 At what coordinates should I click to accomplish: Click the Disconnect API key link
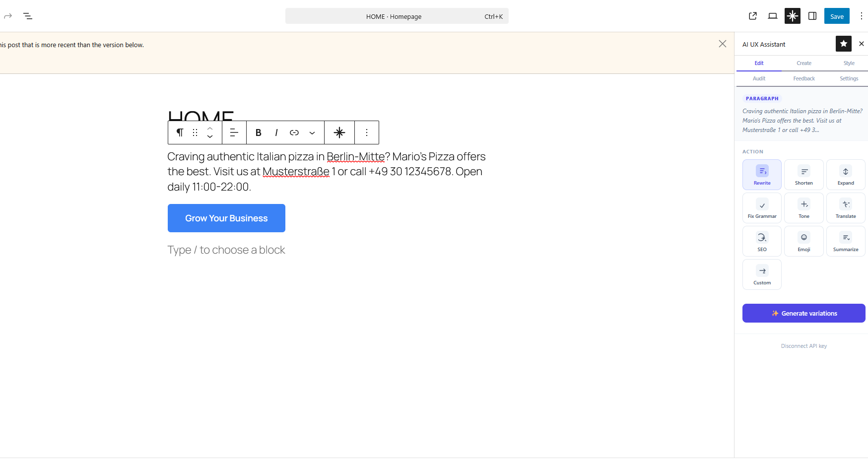coord(803,345)
